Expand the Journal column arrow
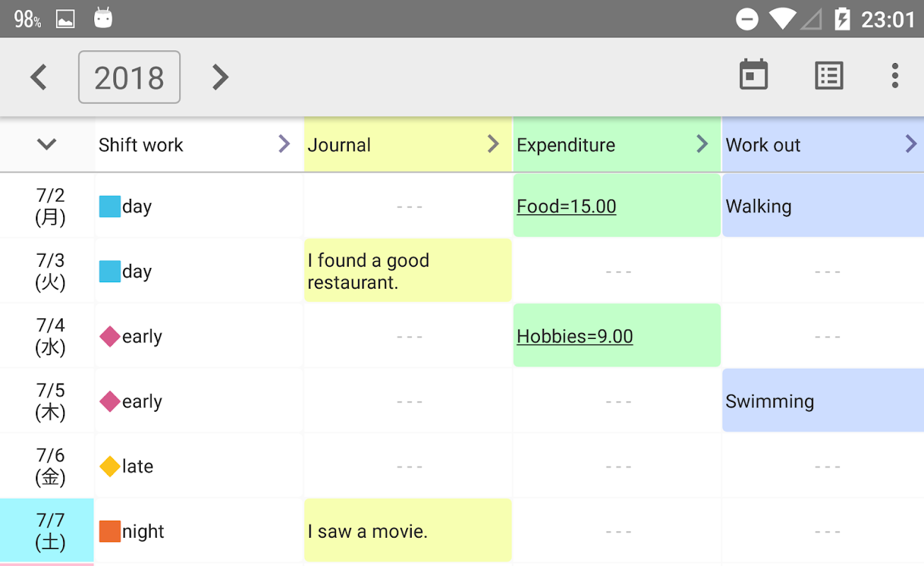924x566 pixels. (x=493, y=144)
